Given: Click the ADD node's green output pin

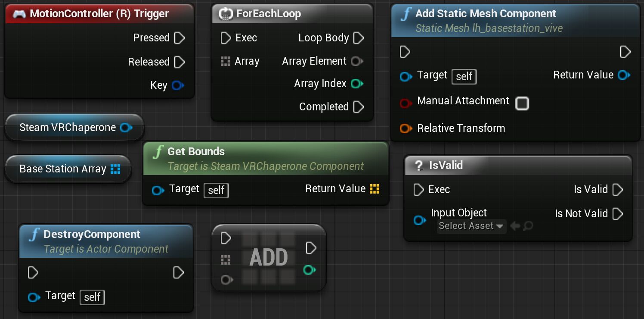Looking at the screenshot, I should pyautogui.click(x=309, y=270).
